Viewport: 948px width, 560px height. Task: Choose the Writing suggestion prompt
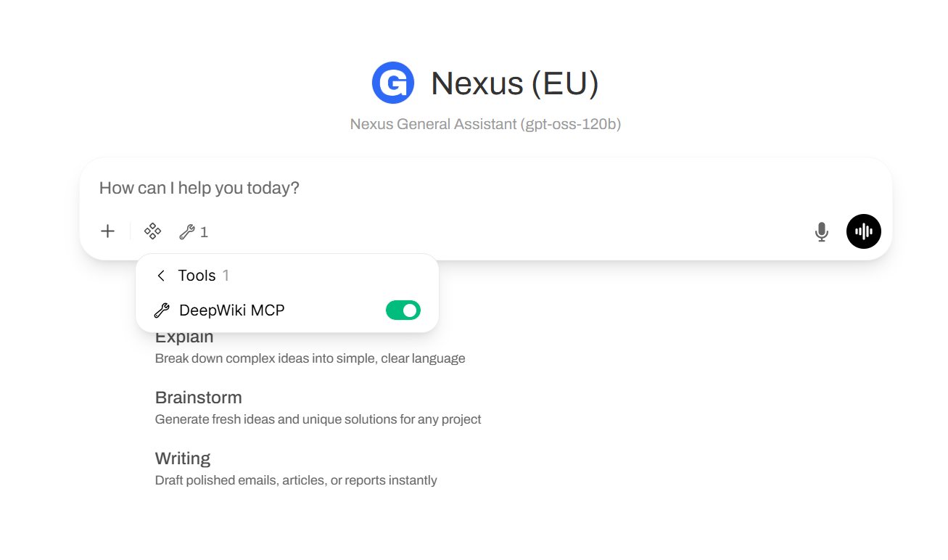point(183,458)
